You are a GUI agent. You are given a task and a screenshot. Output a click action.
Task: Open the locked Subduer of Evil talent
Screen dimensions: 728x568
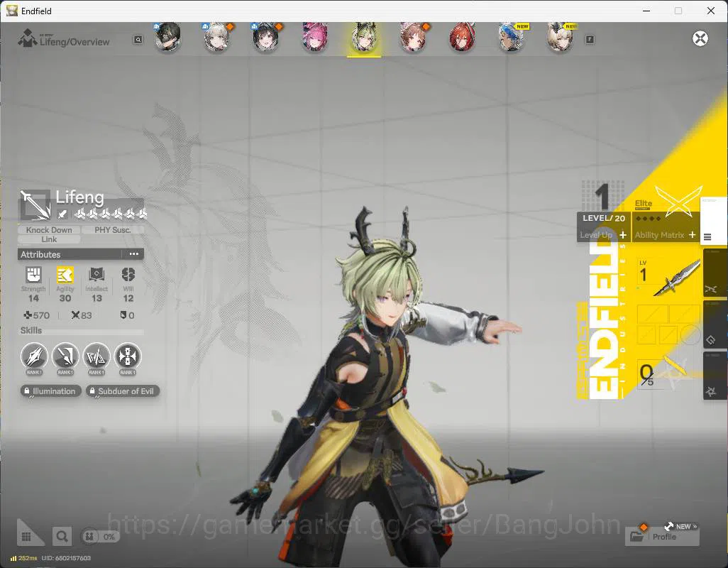[123, 391]
